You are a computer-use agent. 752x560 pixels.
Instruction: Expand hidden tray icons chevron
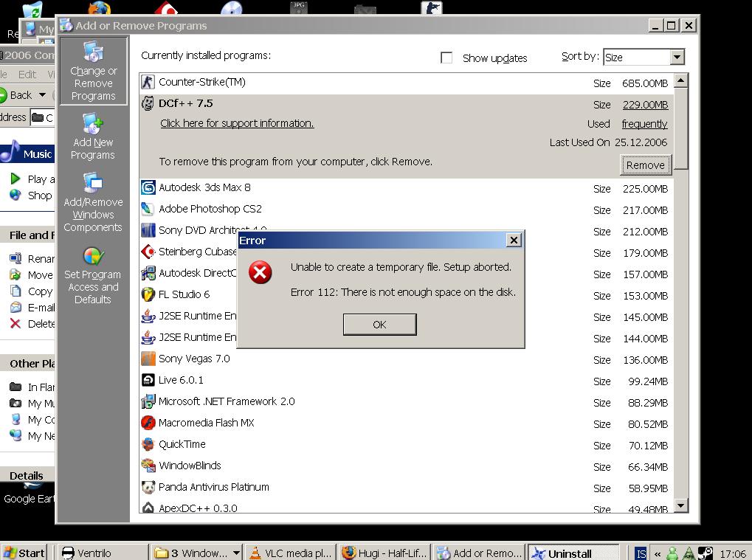click(658, 554)
